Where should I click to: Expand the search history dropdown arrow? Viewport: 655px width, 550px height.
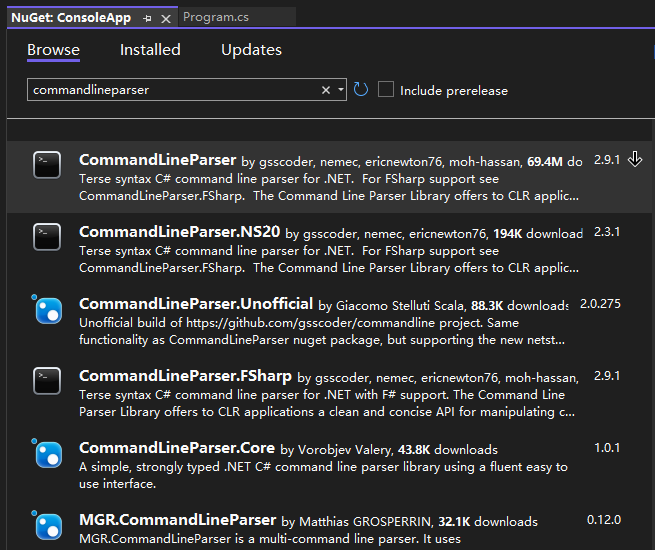tap(341, 90)
